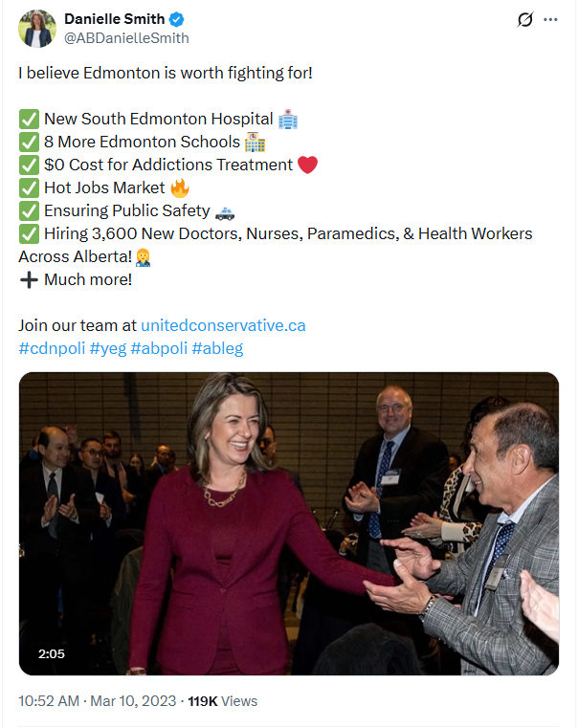Click the fire emoji after Hot Jobs Market
Screen dimensions: 578x728
[180, 188]
